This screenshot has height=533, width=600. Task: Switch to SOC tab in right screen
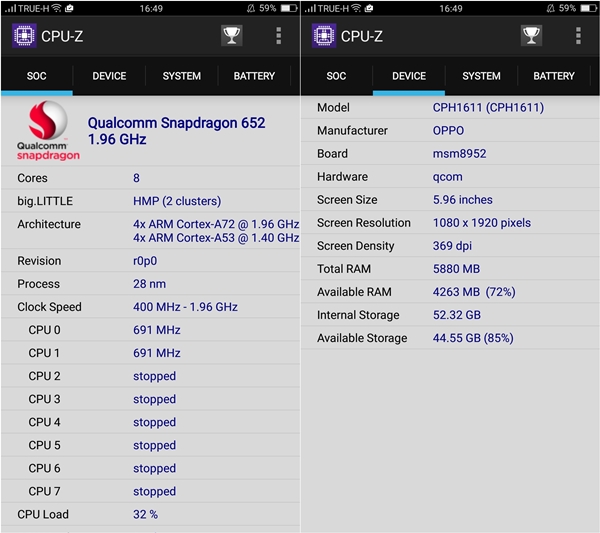click(336, 76)
